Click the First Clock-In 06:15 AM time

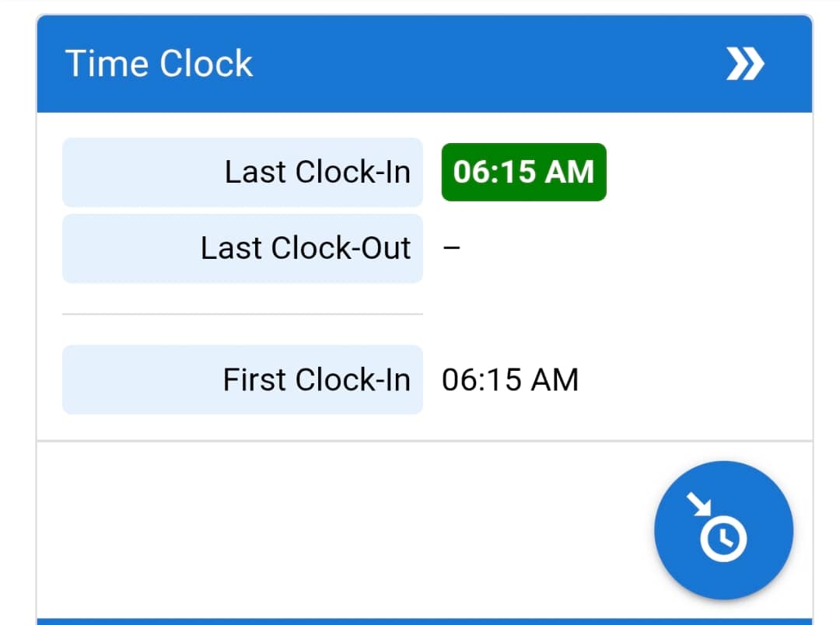510,380
